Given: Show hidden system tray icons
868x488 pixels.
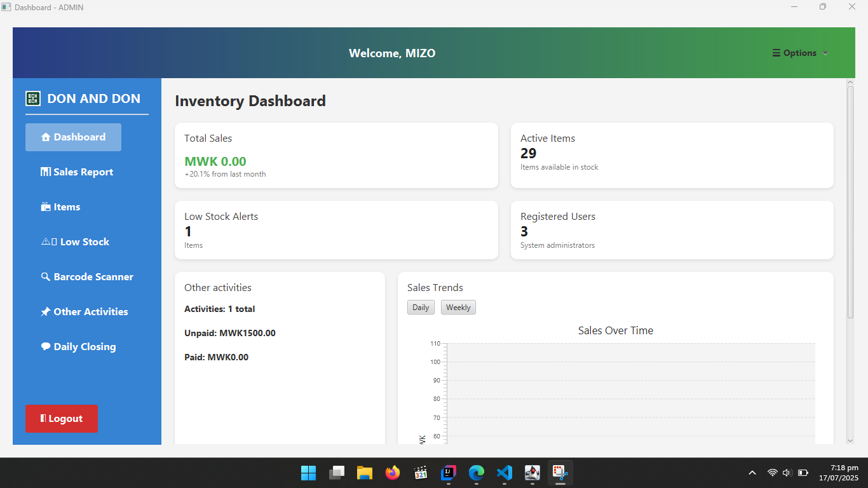Looking at the screenshot, I should [752, 473].
